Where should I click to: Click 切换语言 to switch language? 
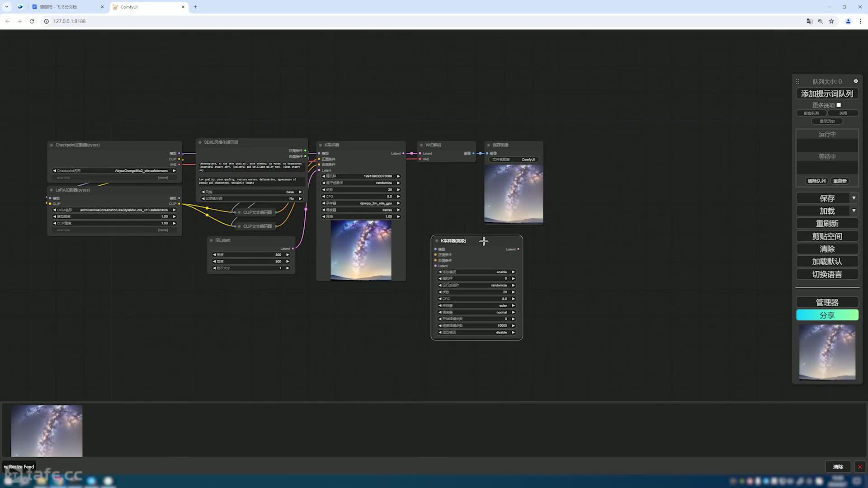(x=827, y=274)
